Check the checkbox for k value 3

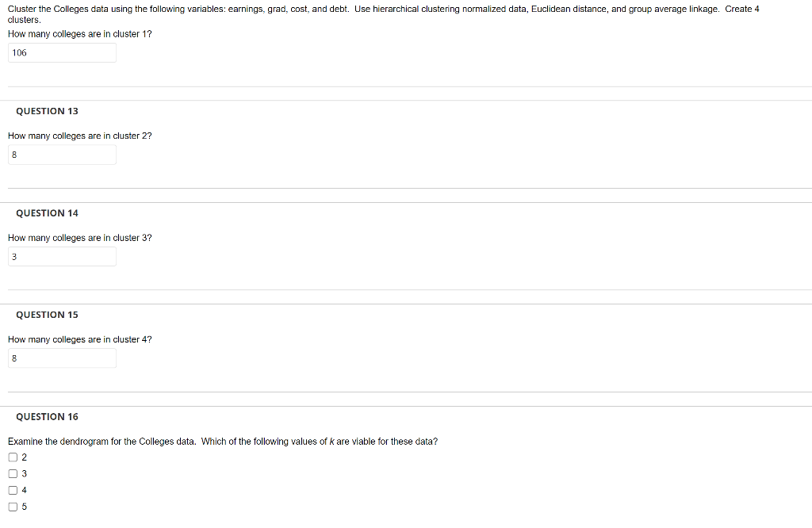point(13,473)
